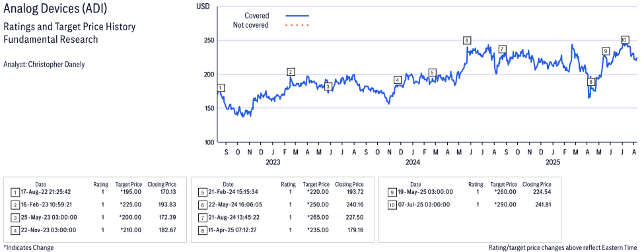Click chart marker 6 near May 2024

pyautogui.click(x=466, y=41)
